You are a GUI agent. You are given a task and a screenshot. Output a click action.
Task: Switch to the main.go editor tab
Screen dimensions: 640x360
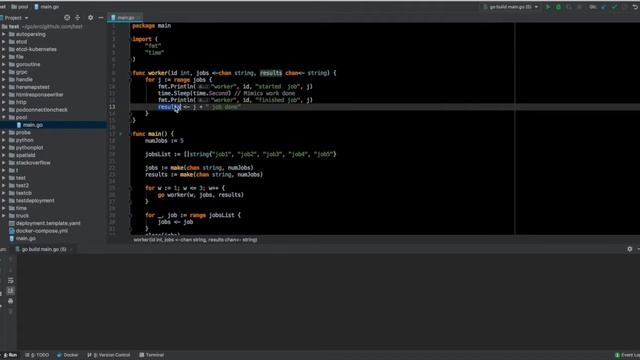click(x=125, y=18)
